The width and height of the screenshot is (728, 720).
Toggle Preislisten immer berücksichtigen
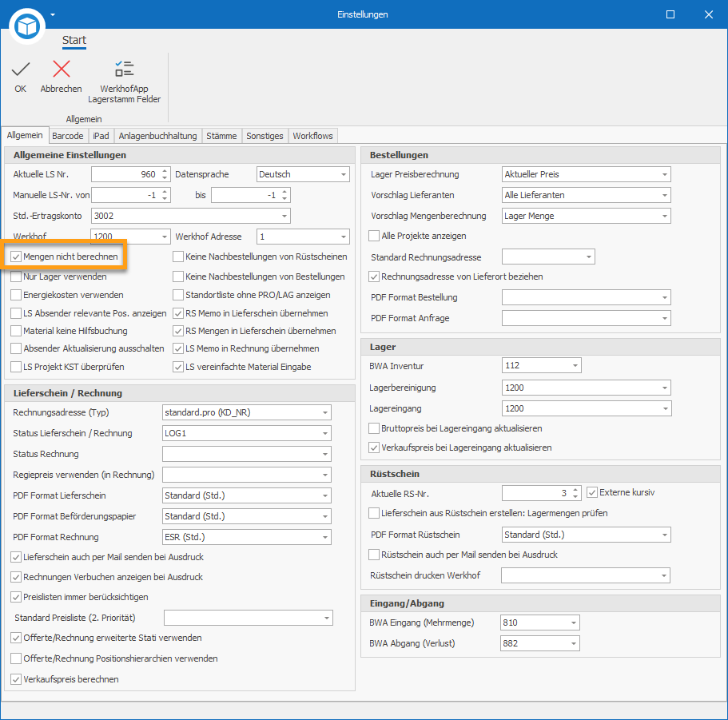click(x=16, y=597)
